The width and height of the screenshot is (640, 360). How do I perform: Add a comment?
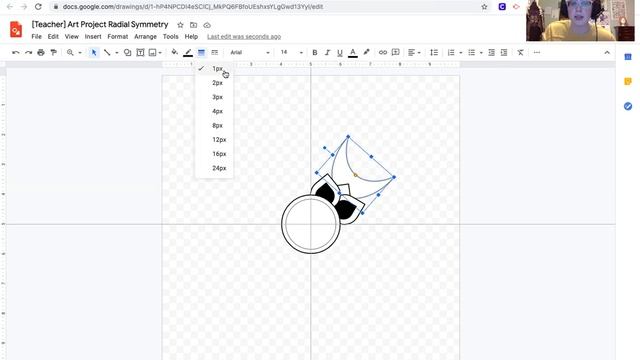coord(396,53)
